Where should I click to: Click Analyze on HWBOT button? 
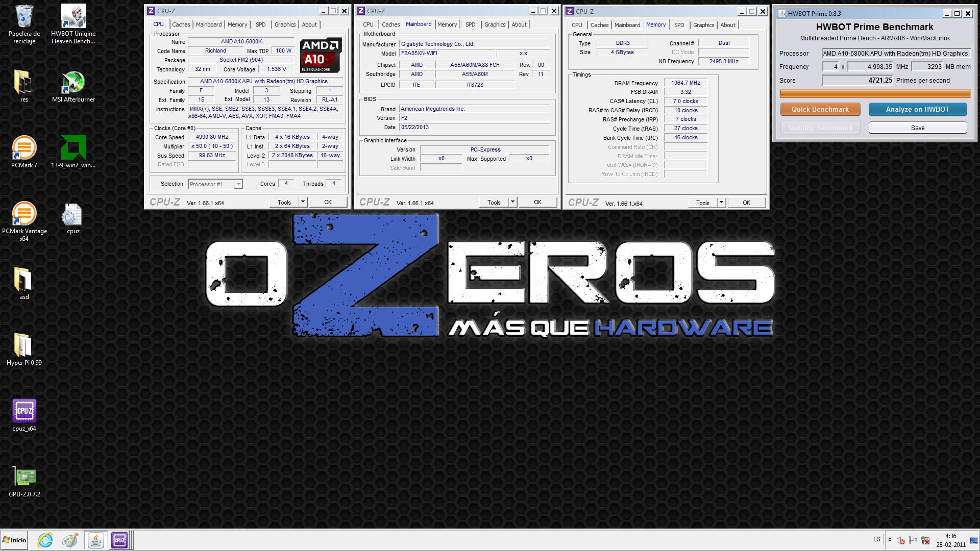917,109
